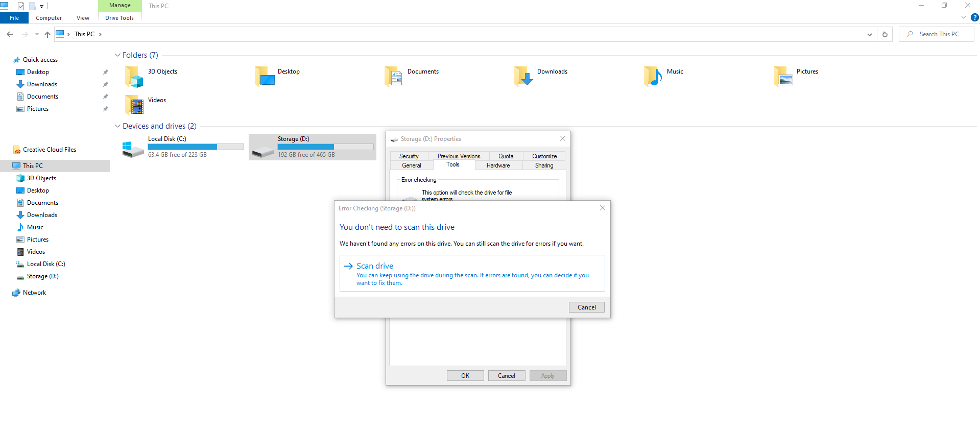Open Creative Cloud Files in navigation pane
This screenshot has height=430, width=980.
(50, 150)
